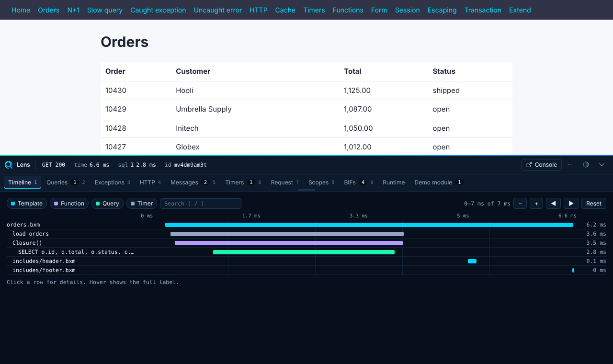Open the Timers tab in Lens
The width and height of the screenshot is (613, 364).
(243, 182)
